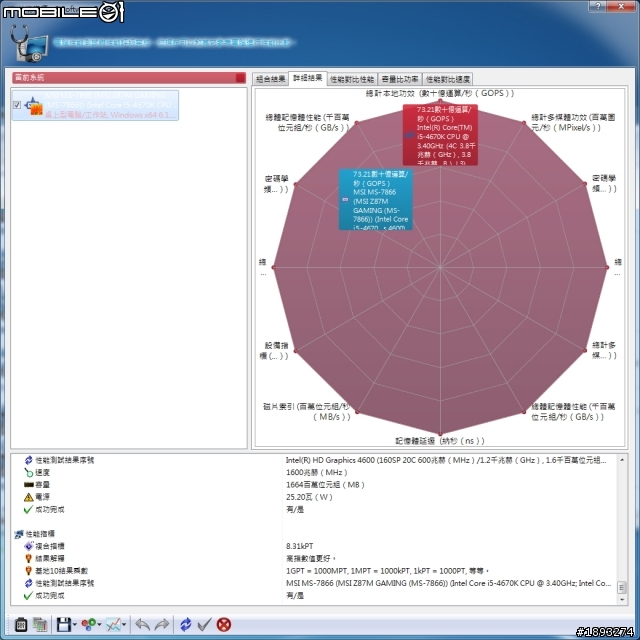640x640 pixels.
Task: Click the 性能指標 section icon
Action: pyautogui.click(x=19, y=534)
